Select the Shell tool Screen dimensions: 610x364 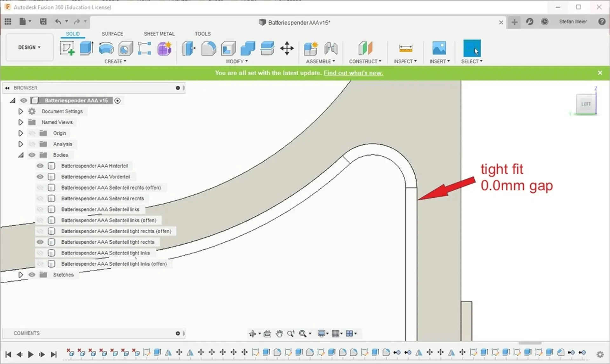point(228,48)
